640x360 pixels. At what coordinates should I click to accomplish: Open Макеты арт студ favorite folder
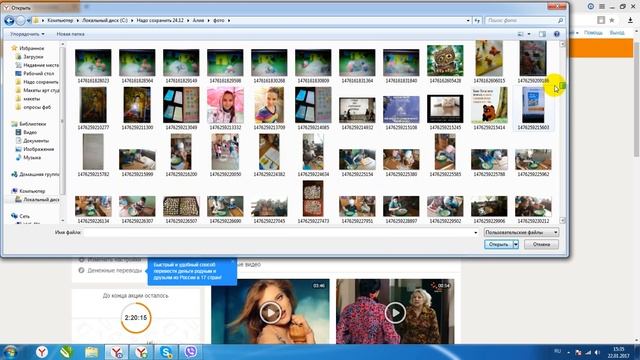point(37,90)
